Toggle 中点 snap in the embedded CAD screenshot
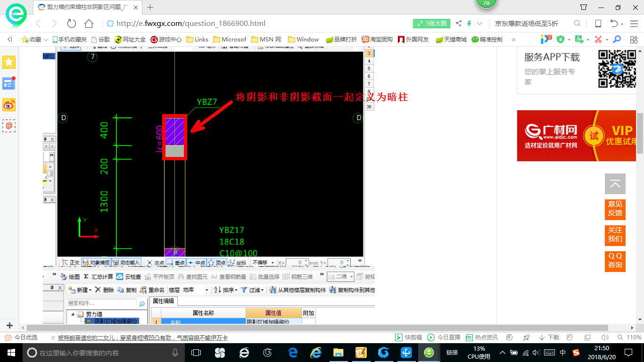Image resolution: width=644 pixels, height=362 pixels. 197,263
